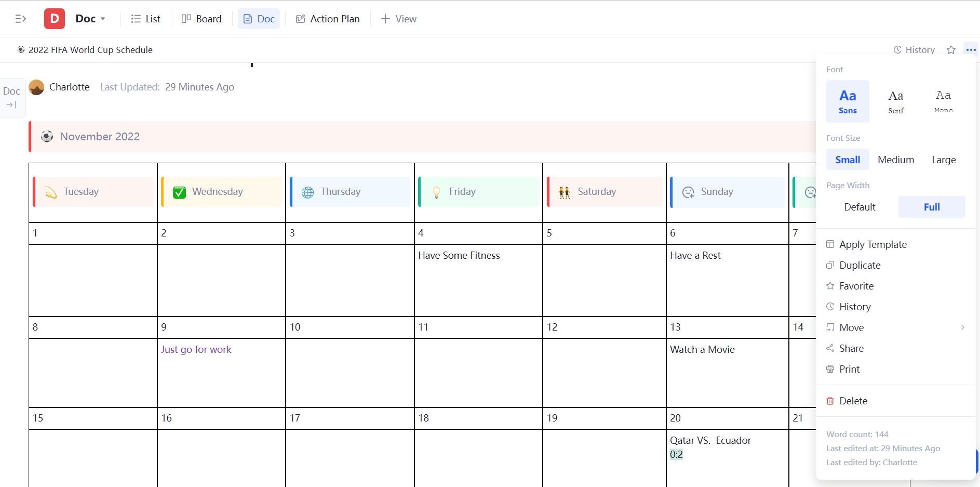Star this doc using the top star icon

(x=951, y=50)
